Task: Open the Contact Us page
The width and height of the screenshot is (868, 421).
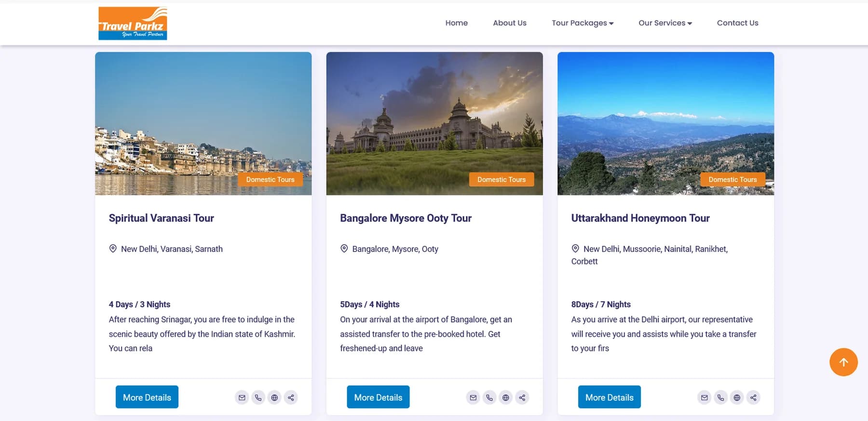Action: [737, 23]
